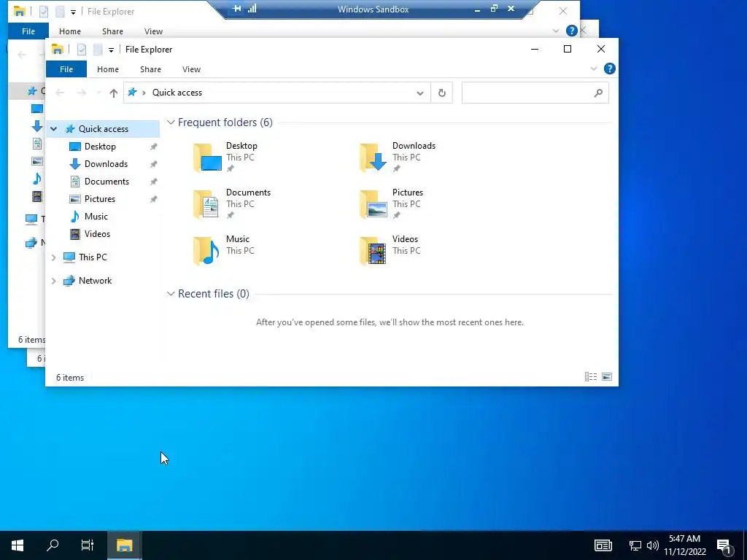This screenshot has height=560, width=747.
Task: Click the address bar Quick access path
Action: (177, 93)
